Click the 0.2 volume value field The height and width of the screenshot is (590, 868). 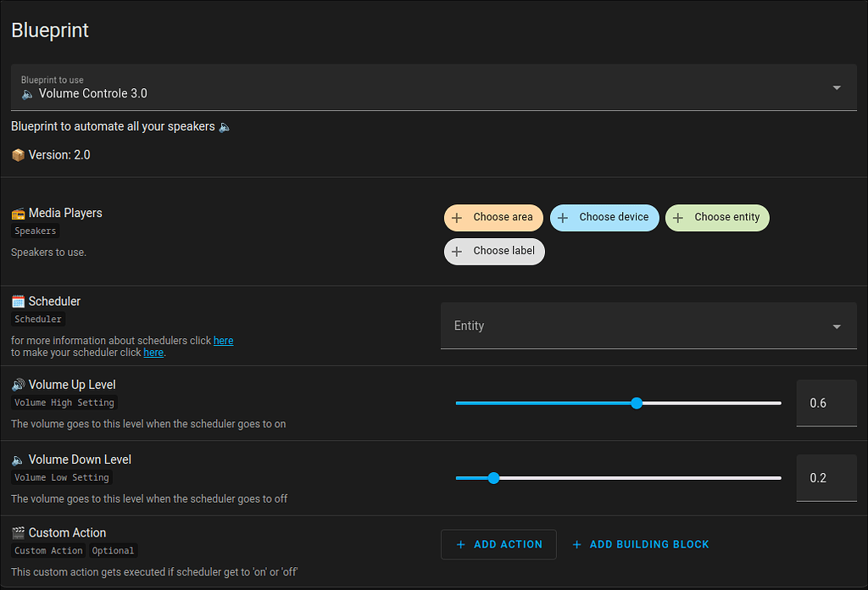pos(826,478)
